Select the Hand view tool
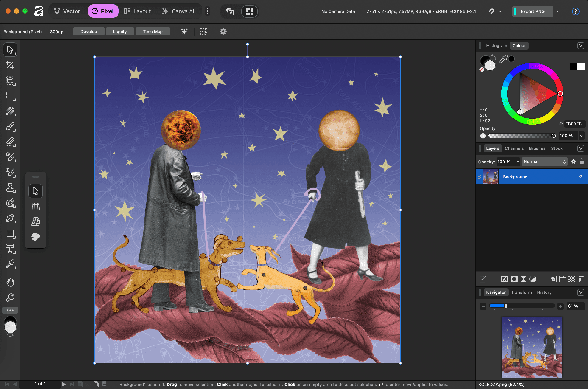 10,282
